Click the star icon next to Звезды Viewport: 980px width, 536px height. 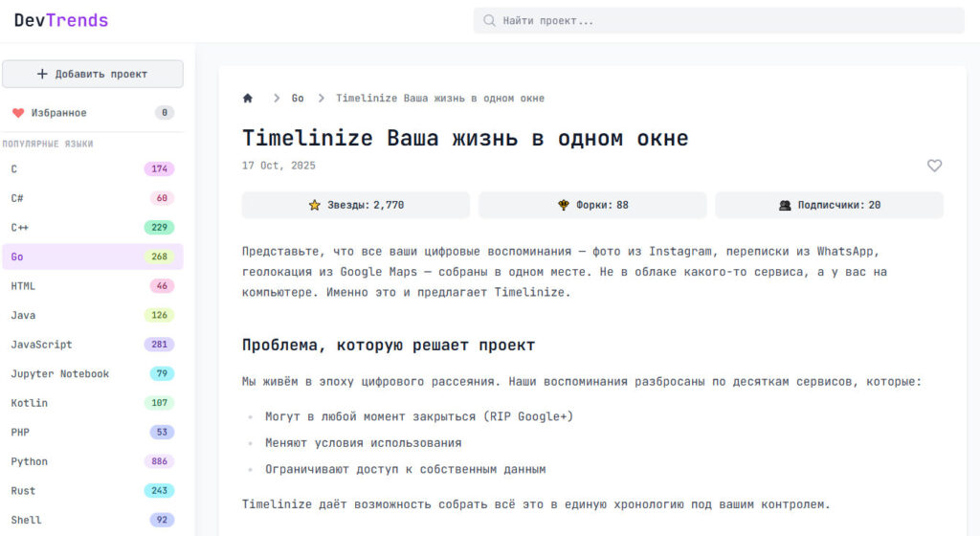click(x=315, y=205)
